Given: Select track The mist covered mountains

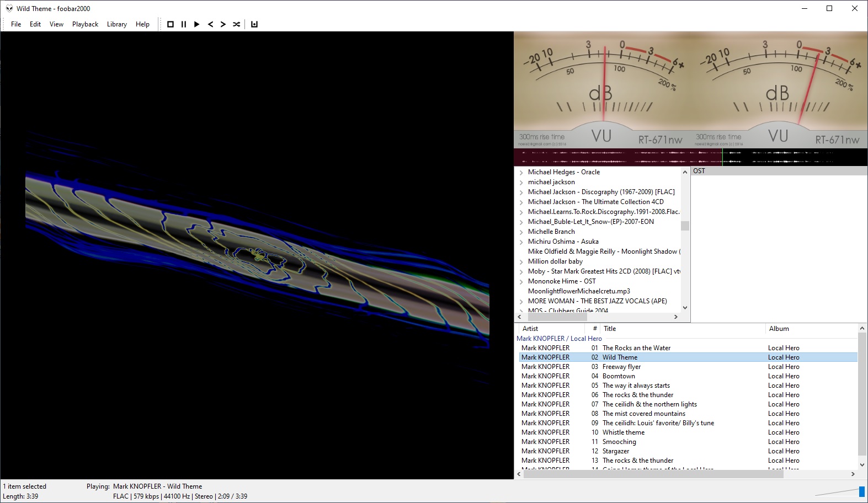Looking at the screenshot, I should 688,414.
